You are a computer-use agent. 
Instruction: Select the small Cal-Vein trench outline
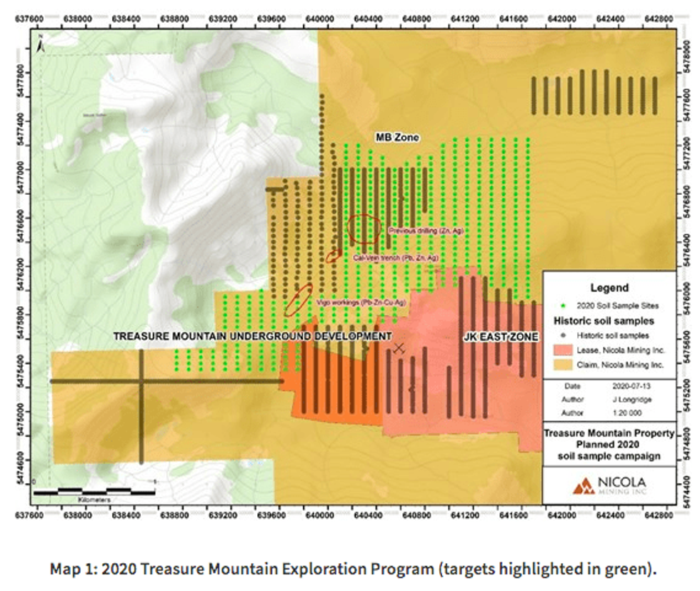[333, 256]
